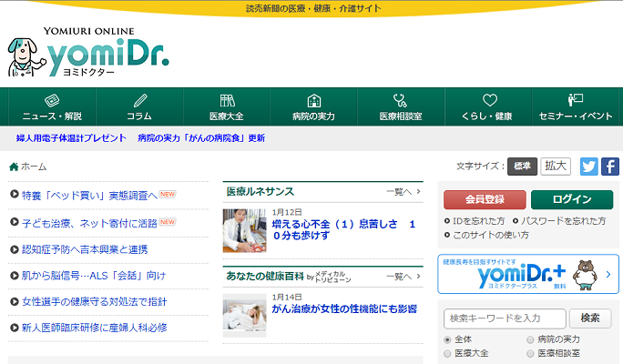Viewport: 623px width, 364px height.
Task: Click the heart icon above くらし・健康
Action: tap(489, 100)
